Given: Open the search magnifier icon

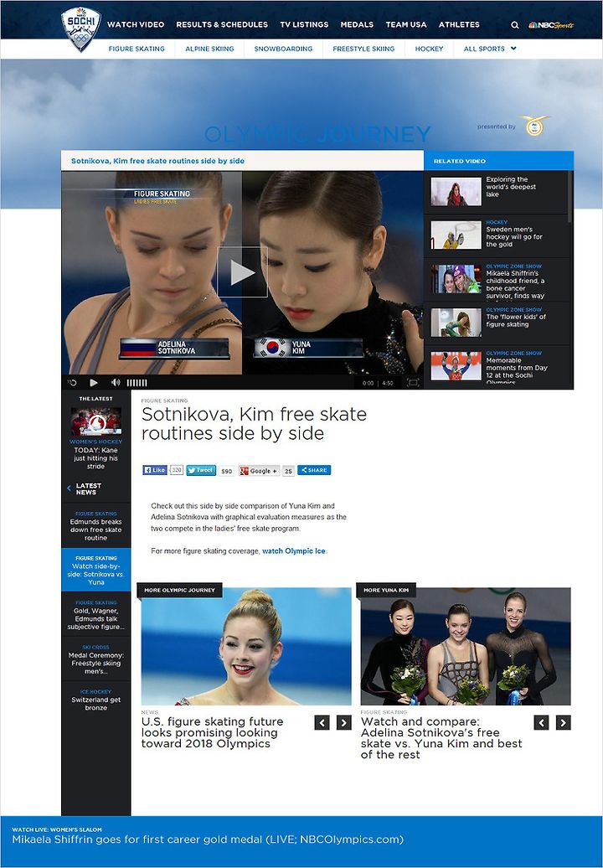Looking at the screenshot, I should click(x=514, y=25).
